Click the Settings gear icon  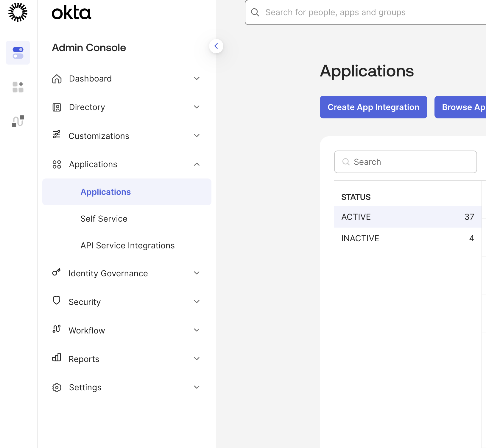coord(56,387)
